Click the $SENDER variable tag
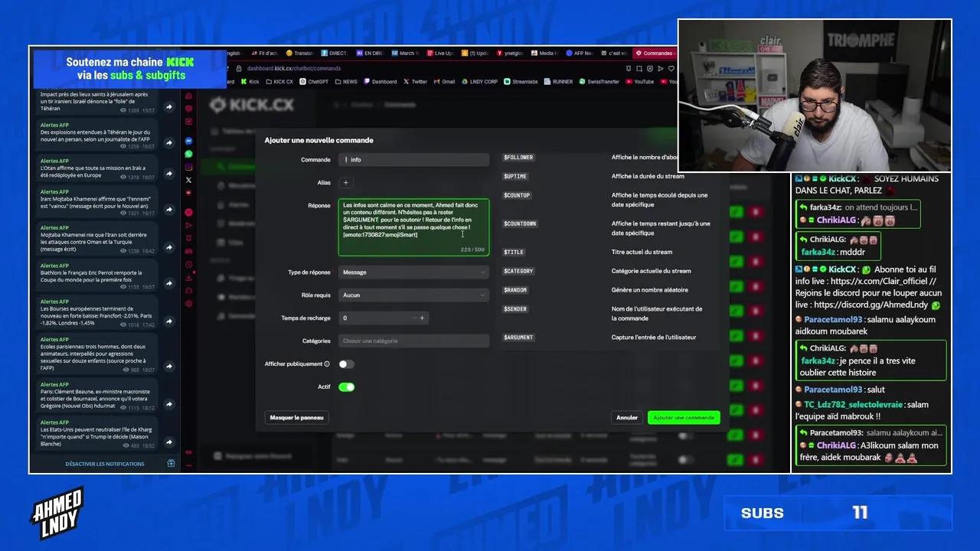Screen dimensions: 980x551 pyautogui.click(x=515, y=309)
